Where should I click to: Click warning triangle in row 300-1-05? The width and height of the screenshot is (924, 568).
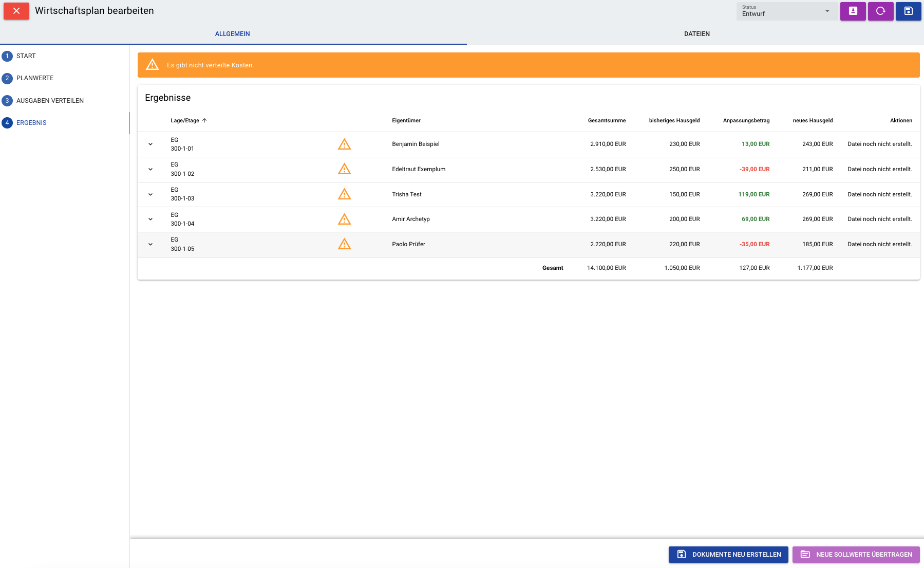coord(345,244)
